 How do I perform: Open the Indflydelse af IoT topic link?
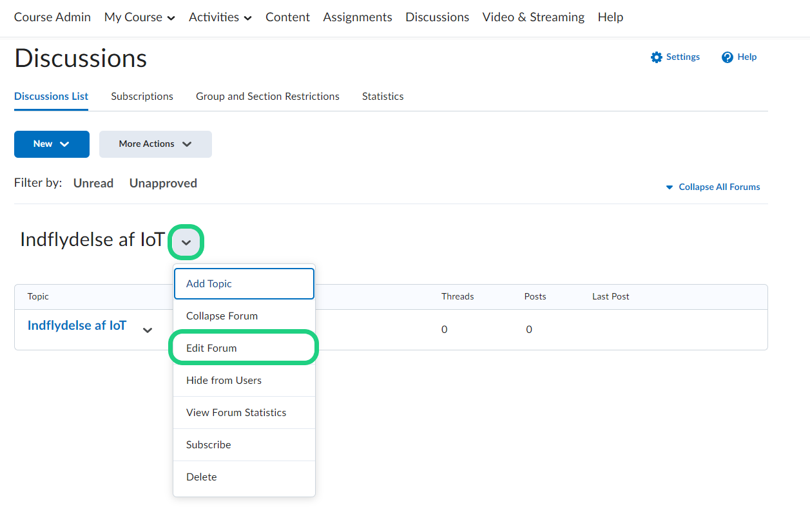77,325
